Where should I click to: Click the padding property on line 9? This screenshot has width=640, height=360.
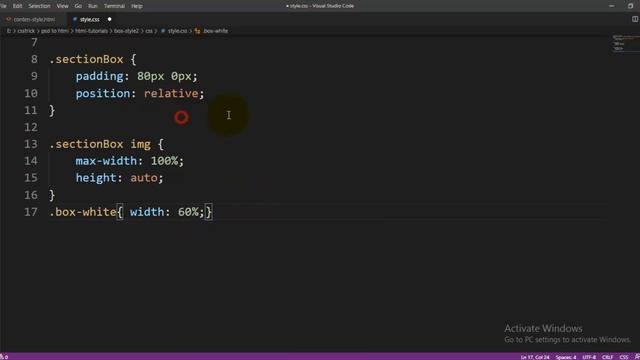100,76
